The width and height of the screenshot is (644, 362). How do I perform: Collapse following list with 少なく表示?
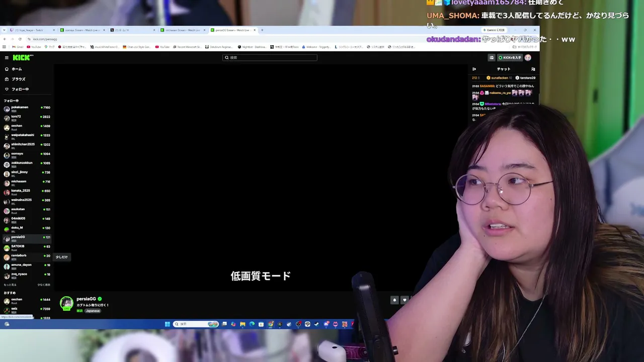(x=44, y=285)
